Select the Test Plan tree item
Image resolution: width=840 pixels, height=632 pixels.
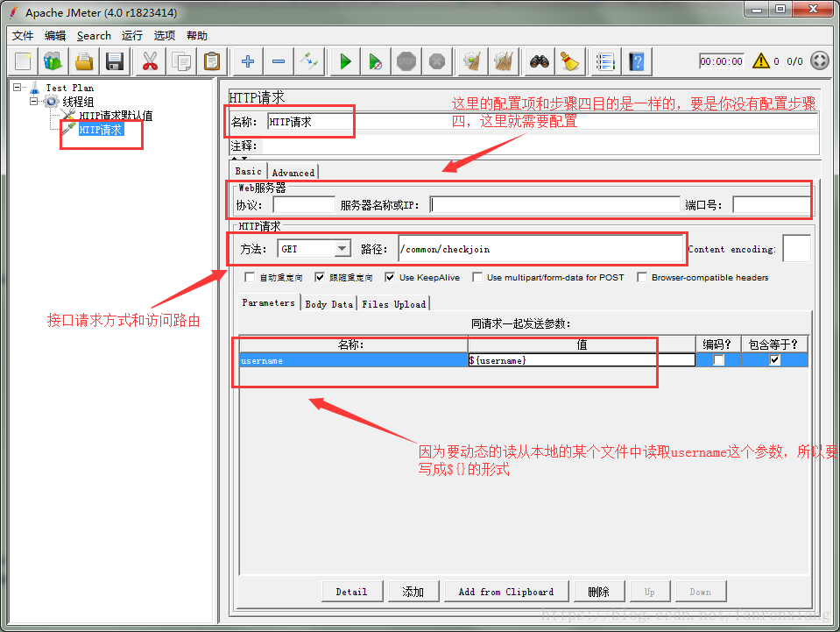point(70,88)
